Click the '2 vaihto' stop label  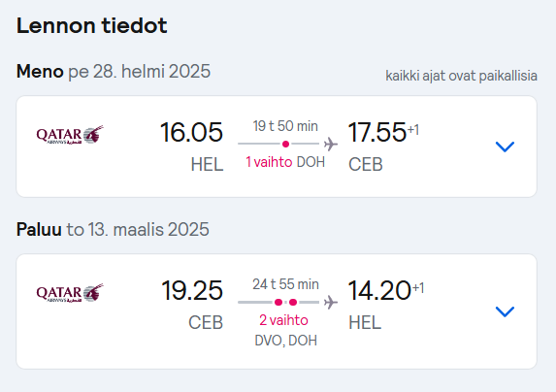pos(283,320)
